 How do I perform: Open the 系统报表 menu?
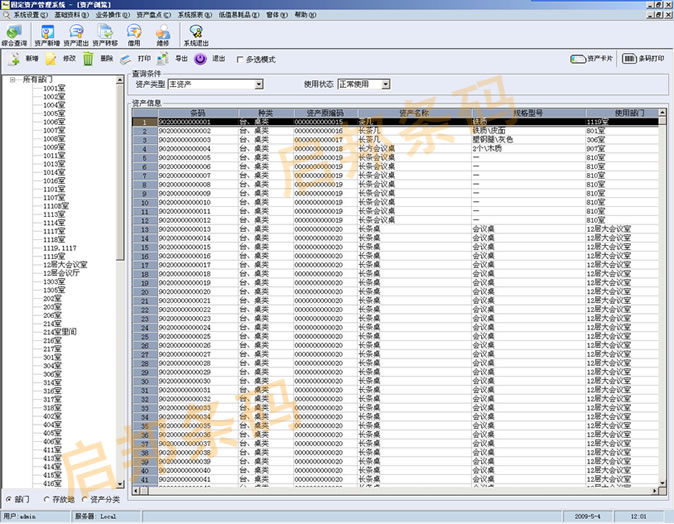point(196,16)
